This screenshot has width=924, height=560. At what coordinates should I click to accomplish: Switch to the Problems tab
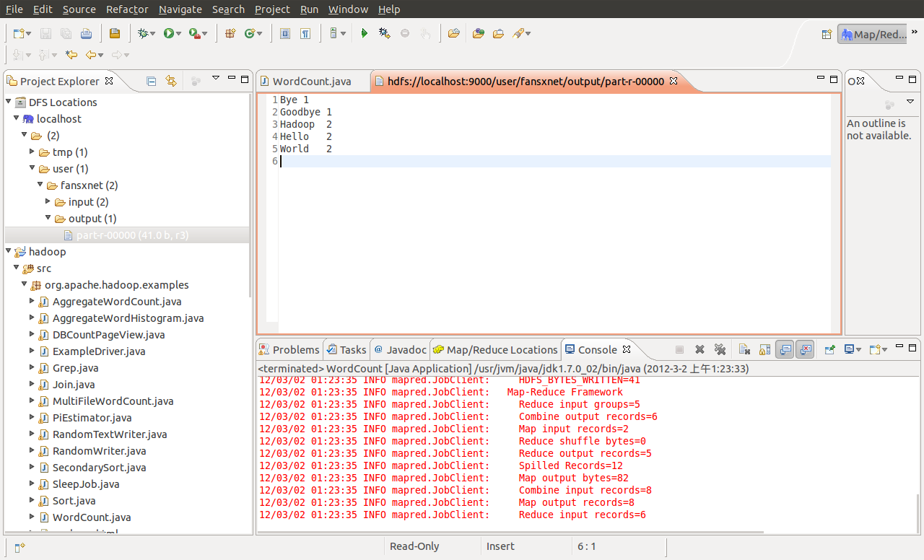pos(289,349)
